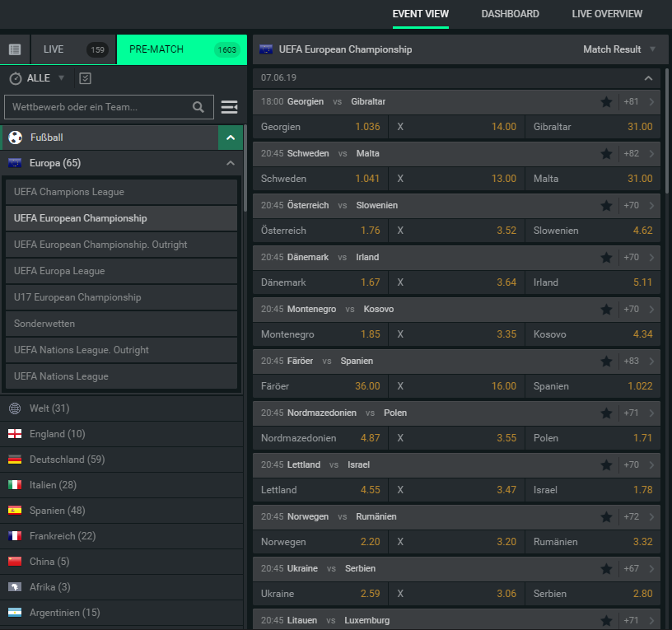Click the Welt globe icon

click(15, 408)
